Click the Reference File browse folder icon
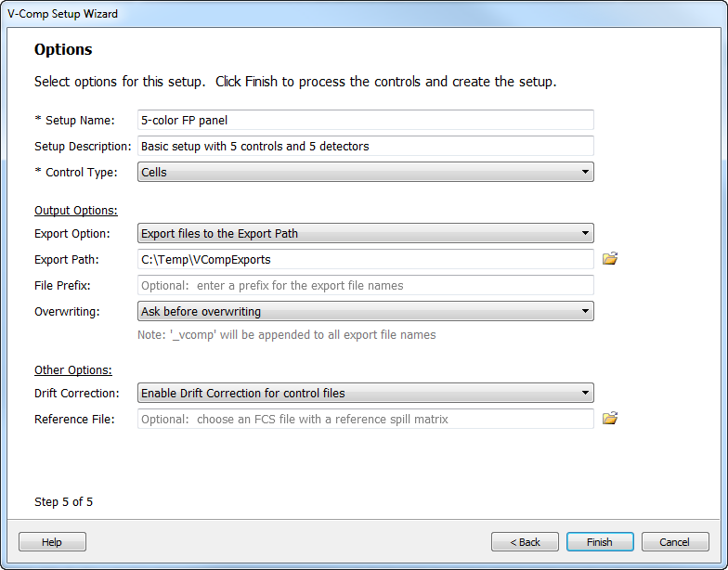The width and height of the screenshot is (728, 570). click(610, 419)
